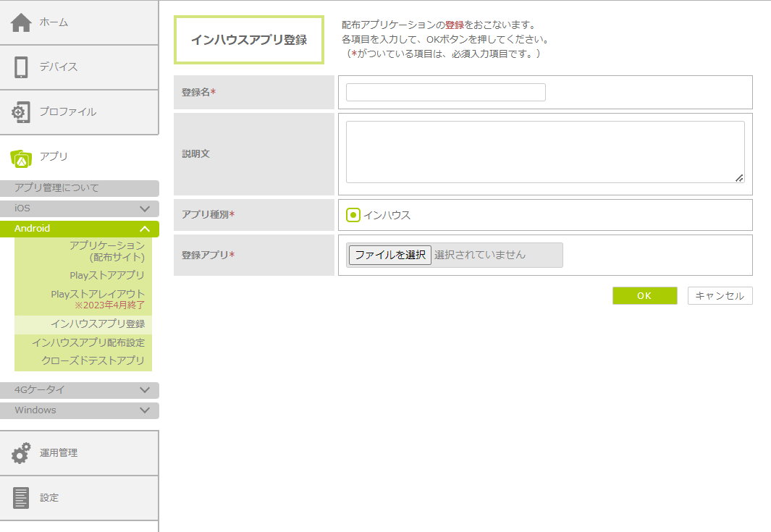Viewport: 771px width, 532px height.
Task: Open インハウスアプリ配布設定 menu item
Action: (88, 342)
